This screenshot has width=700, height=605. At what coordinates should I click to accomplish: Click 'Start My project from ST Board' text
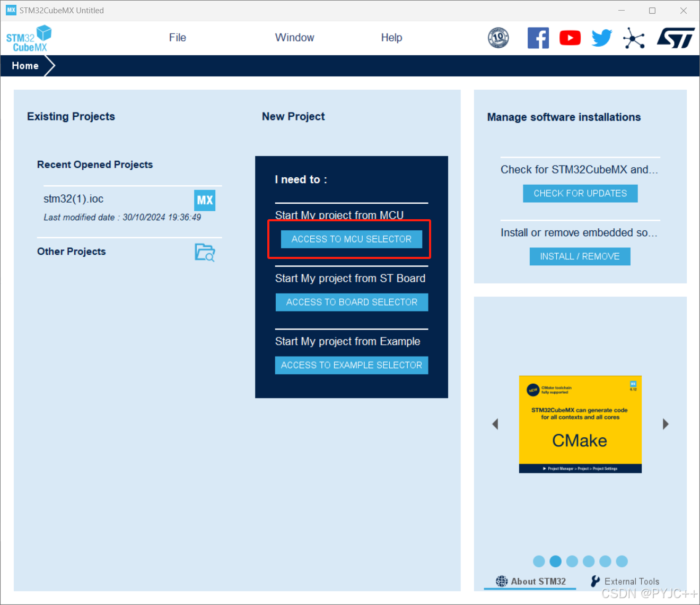(x=351, y=278)
